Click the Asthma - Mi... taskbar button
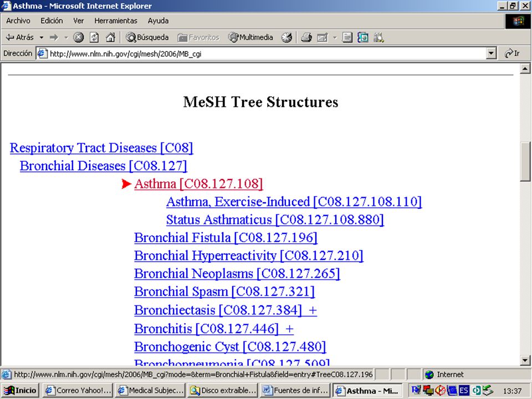Image resolution: width=532 pixels, height=399 pixels. coord(368,391)
